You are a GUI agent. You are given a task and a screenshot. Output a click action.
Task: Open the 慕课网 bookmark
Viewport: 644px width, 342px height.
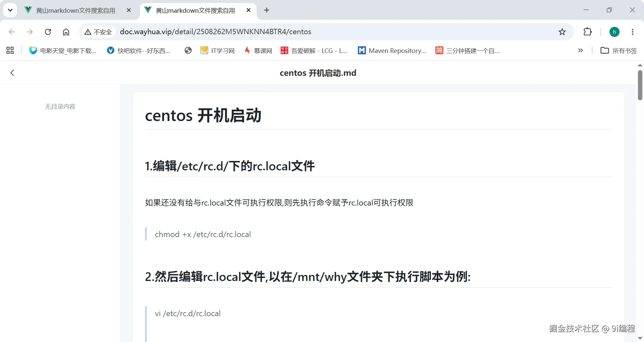point(258,51)
